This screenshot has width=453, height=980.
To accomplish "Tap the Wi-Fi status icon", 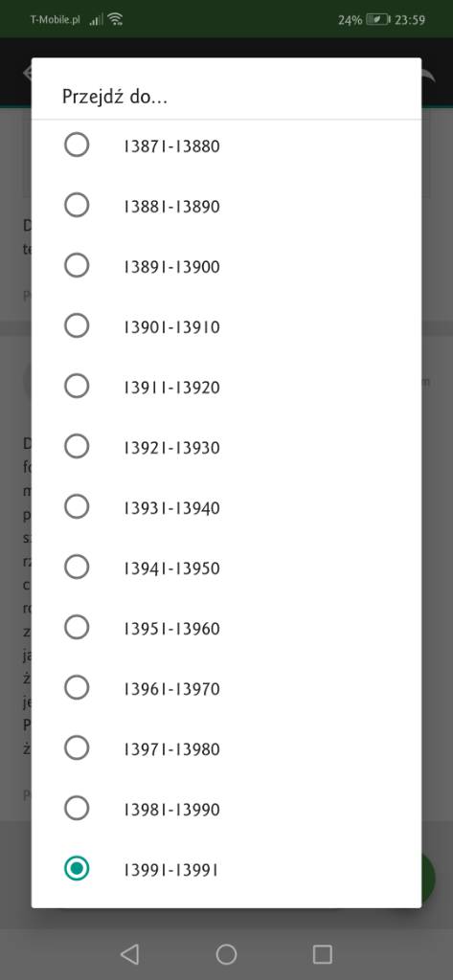I will pyautogui.click(x=115, y=19).
